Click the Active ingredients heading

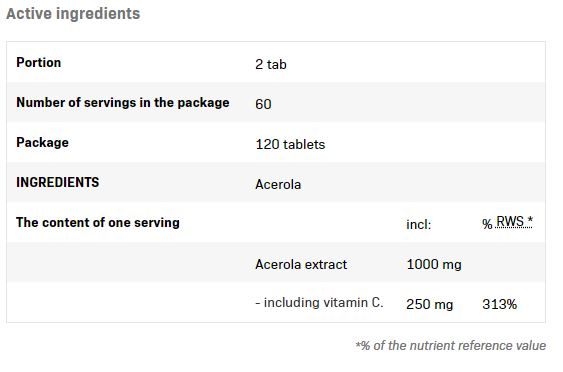pyautogui.click(x=73, y=14)
